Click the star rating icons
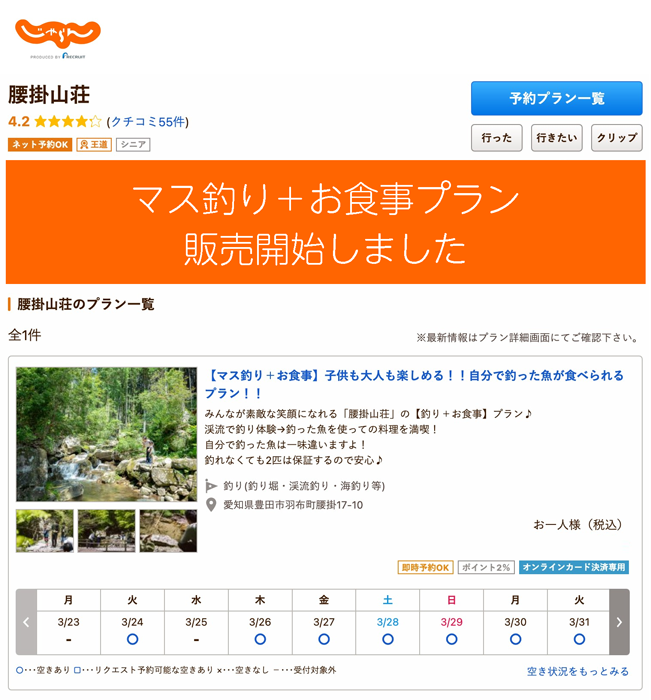The width and height of the screenshot is (651, 700). pos(68,121)
